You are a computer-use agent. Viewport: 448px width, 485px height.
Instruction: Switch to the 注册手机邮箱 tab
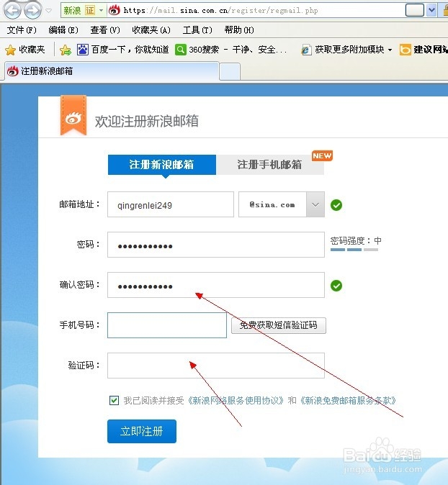point(270,165)
